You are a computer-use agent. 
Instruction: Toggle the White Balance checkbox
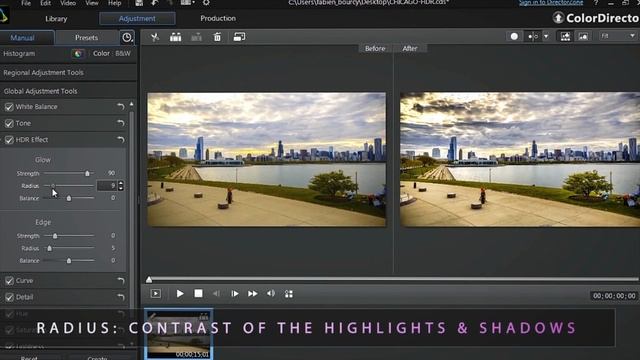(9, 107)
